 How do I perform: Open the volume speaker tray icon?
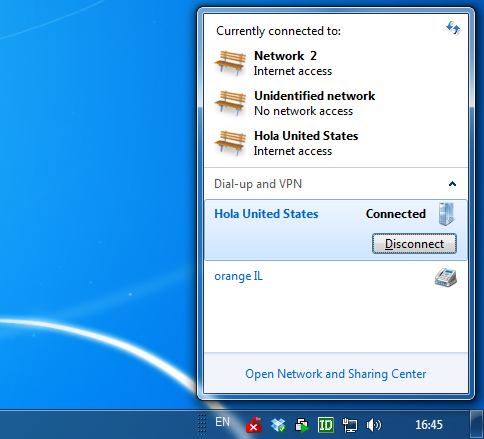374,425
